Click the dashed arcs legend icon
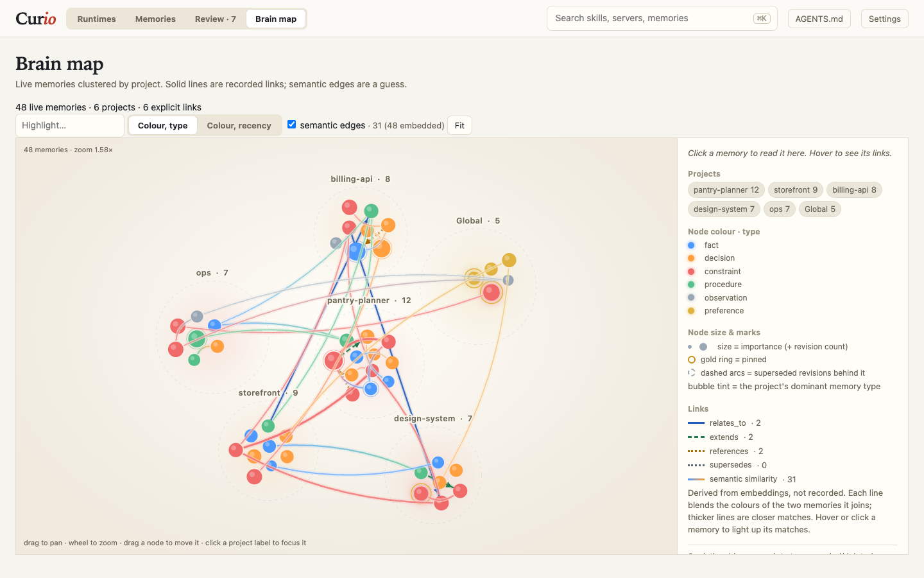 tap(692, 373)
